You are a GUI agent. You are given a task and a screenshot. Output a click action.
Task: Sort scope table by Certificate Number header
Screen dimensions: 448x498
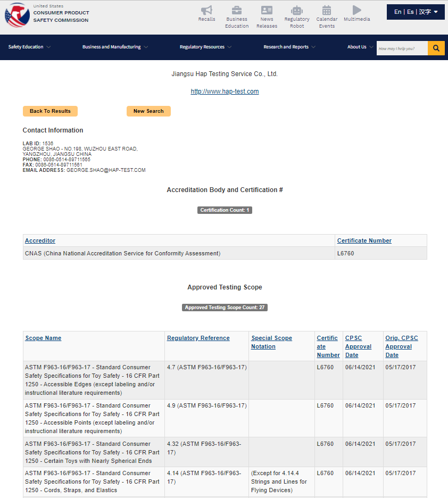click(x=328, y=346)
